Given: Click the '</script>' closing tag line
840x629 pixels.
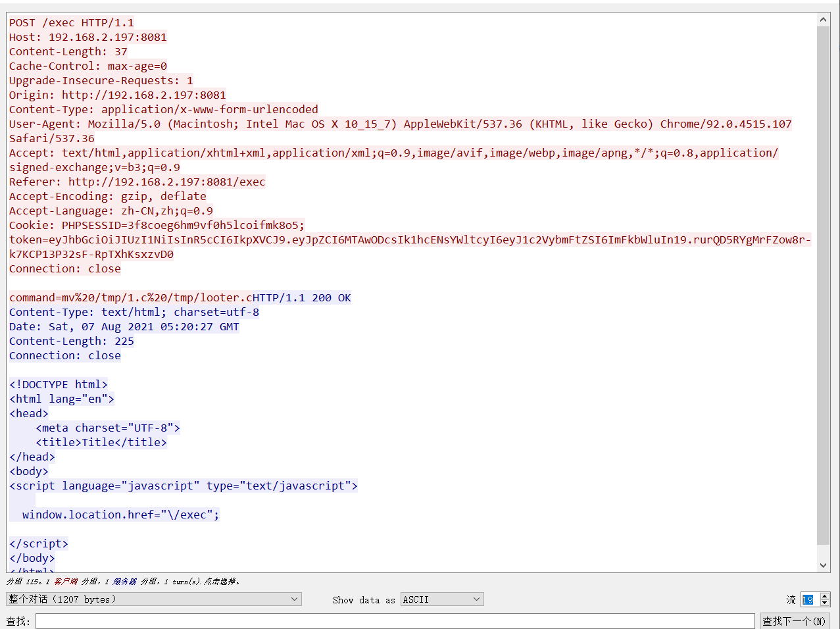Looking at the screenshot, I should tap(39, 543).
